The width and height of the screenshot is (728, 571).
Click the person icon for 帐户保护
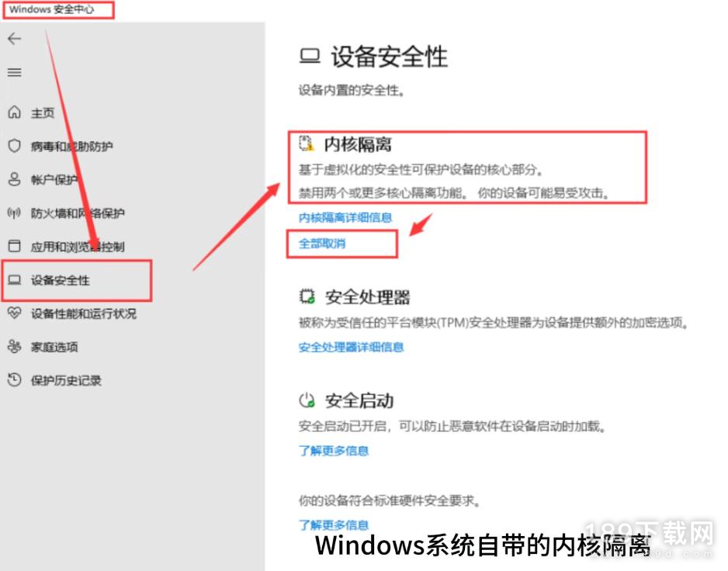[15, 179]
